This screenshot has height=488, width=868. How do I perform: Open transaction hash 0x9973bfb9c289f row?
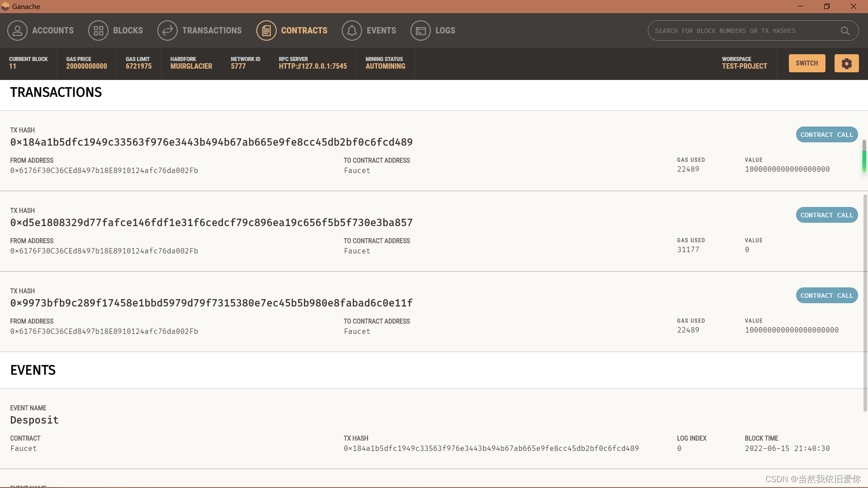(x=211, y=303)
